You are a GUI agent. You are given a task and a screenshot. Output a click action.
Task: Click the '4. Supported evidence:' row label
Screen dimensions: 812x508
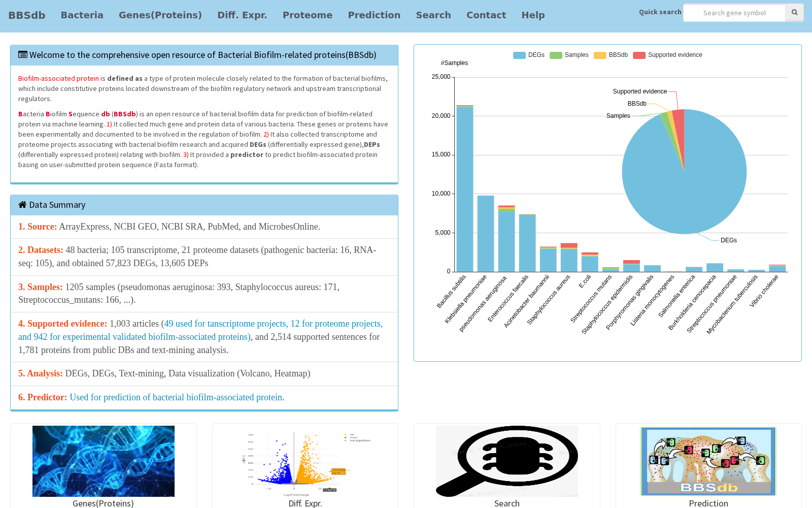(63, 324)
